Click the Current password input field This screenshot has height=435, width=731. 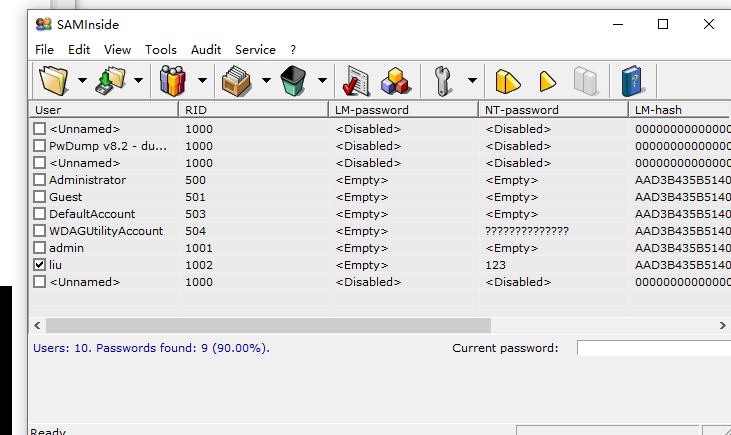(654, 348)
